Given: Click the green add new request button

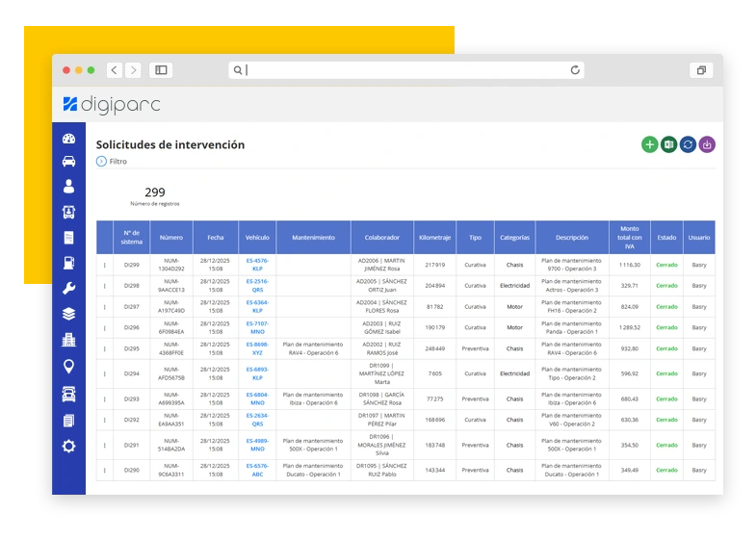Looking at the screenshot, I should (650, 144).
